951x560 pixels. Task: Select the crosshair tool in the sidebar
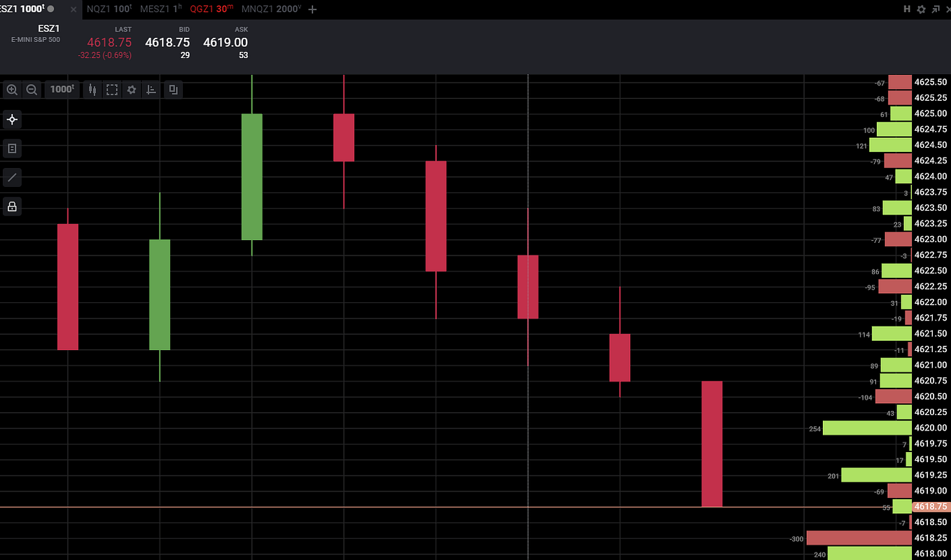12,120
